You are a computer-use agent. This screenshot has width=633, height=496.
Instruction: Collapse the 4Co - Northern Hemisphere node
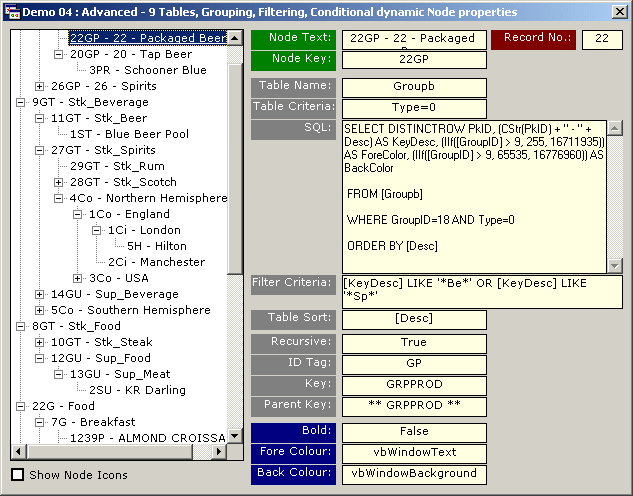click(x=59, y=198)
